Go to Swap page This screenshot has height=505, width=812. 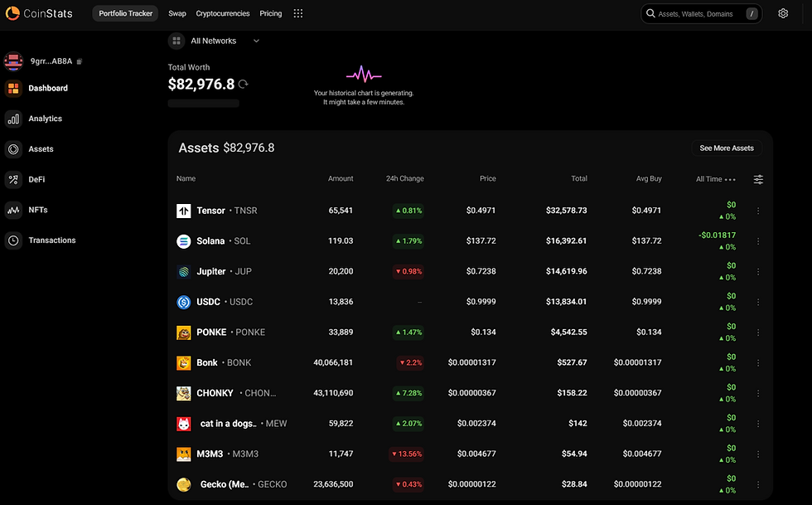pyautogui.click(x=177, y=13)
